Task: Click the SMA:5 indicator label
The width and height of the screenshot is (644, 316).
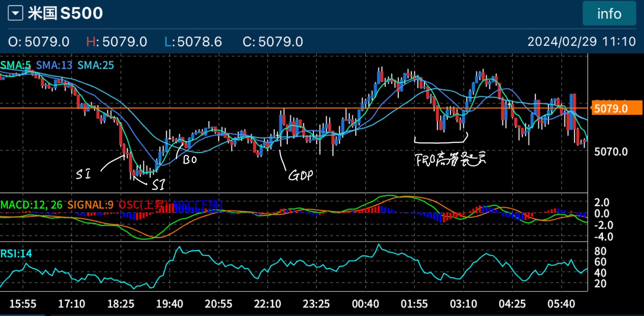Action: [x=15, y=65]
